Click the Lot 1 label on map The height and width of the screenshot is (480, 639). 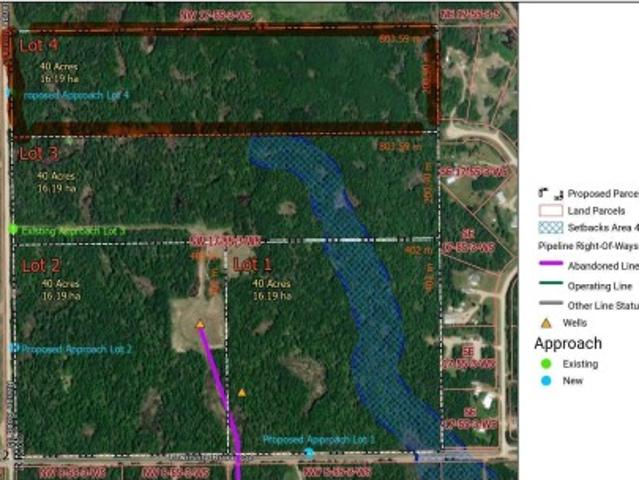pyautogui.click(x=252, y=265)
